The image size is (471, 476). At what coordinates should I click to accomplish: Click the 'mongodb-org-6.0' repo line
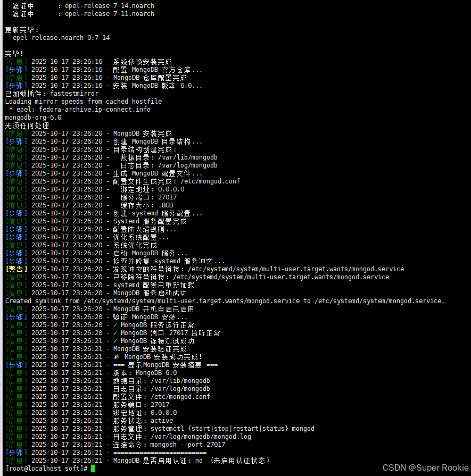click(33, 117)
